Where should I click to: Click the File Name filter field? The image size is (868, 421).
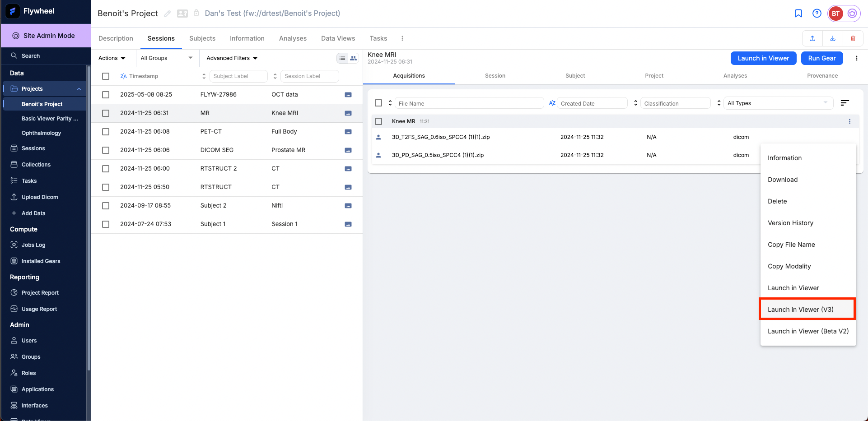[x=469, y=103]
